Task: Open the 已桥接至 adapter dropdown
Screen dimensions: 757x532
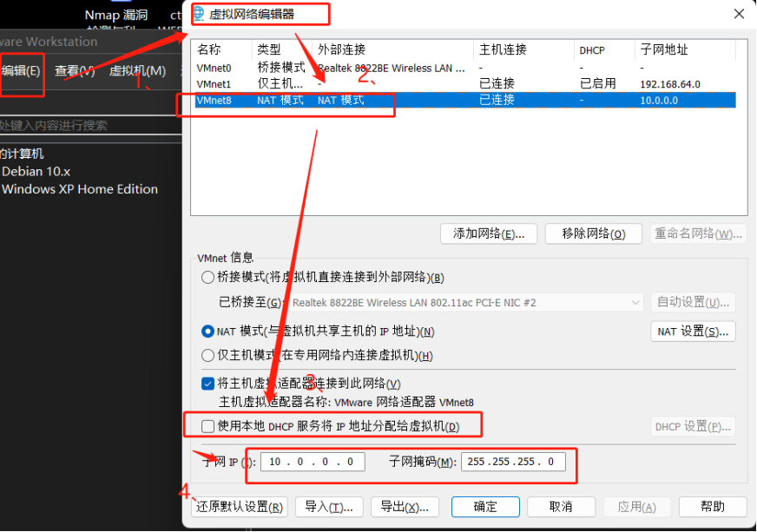Action: 466,303
